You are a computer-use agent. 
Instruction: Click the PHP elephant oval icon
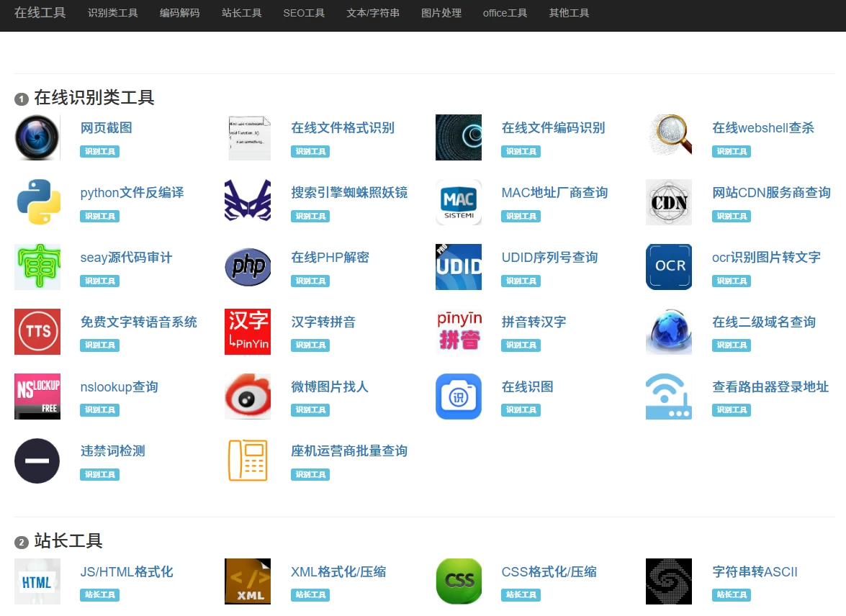pyautogui.click(x=248, y=267)
